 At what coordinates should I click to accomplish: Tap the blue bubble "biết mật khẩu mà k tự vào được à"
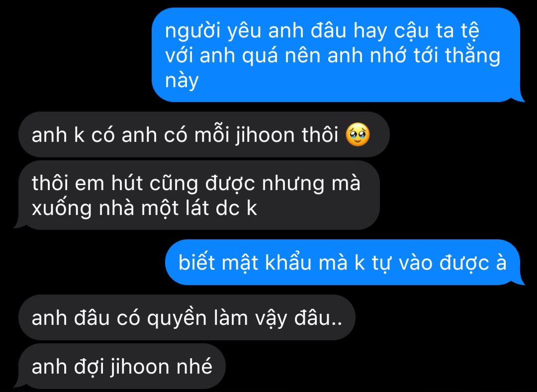pos(345,262)
